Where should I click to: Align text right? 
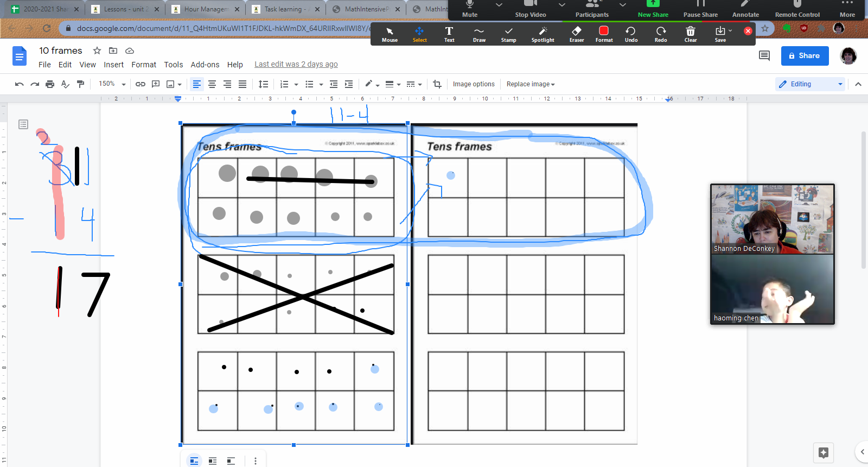227,84
